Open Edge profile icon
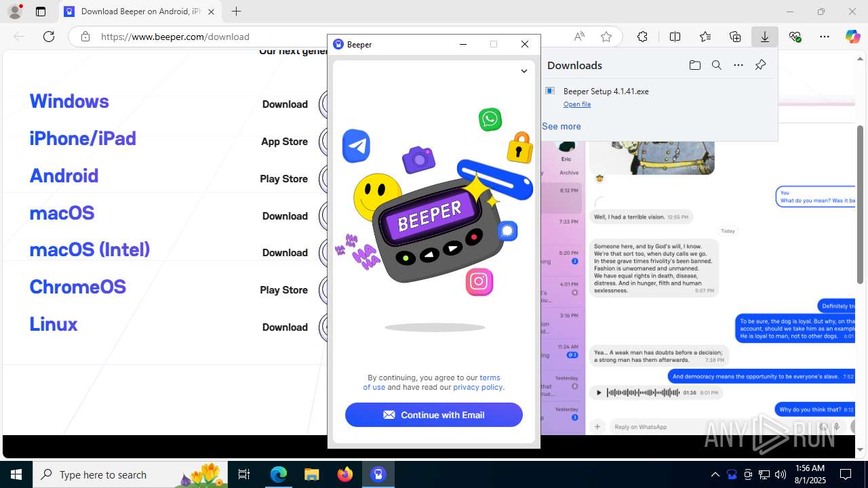This screenshot has height=488, width=868. pyautogui.click(x=15, y=12)
